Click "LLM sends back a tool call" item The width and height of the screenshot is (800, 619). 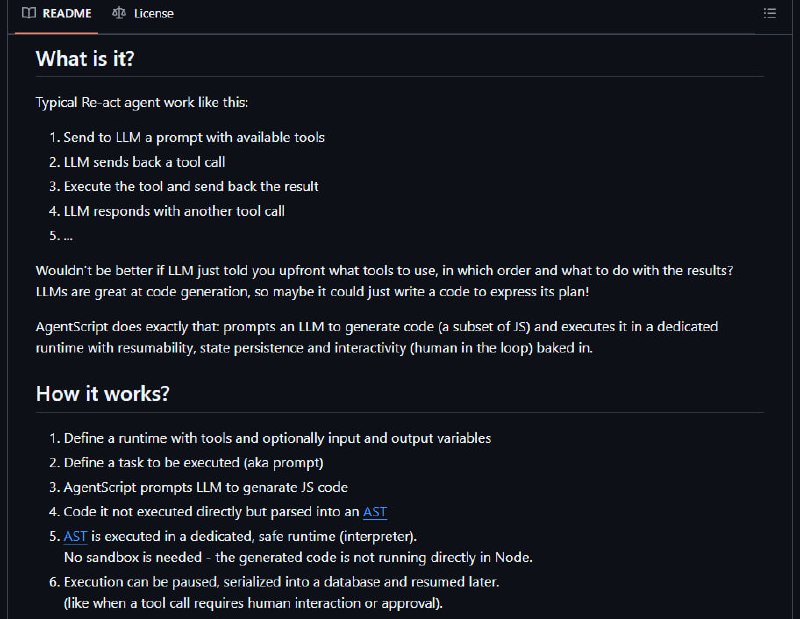[144, 162]
